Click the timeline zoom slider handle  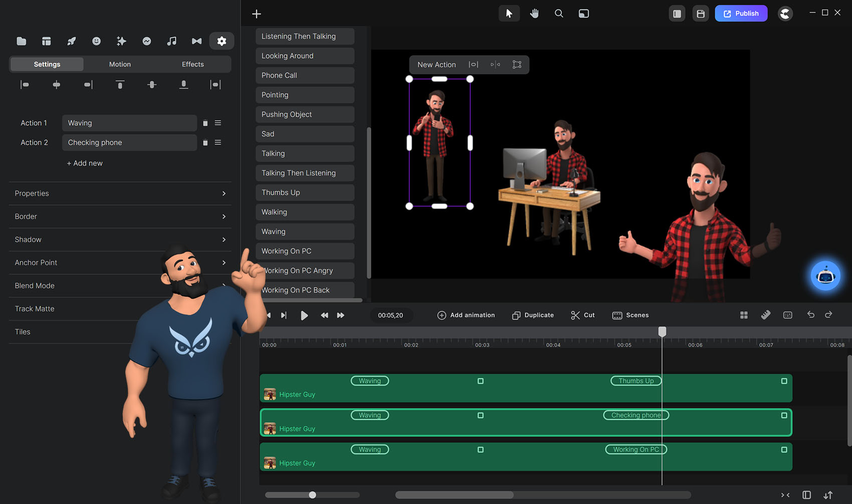click(312, 495)
